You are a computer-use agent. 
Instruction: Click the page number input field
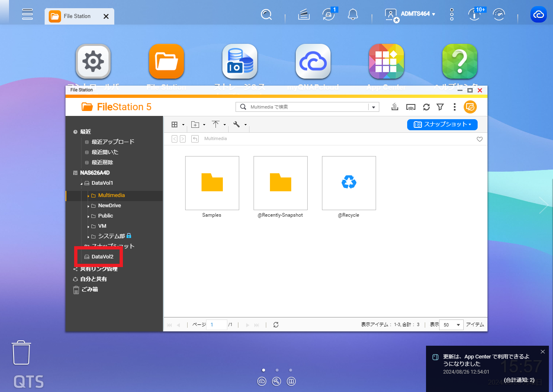click(x=216, y=325)
